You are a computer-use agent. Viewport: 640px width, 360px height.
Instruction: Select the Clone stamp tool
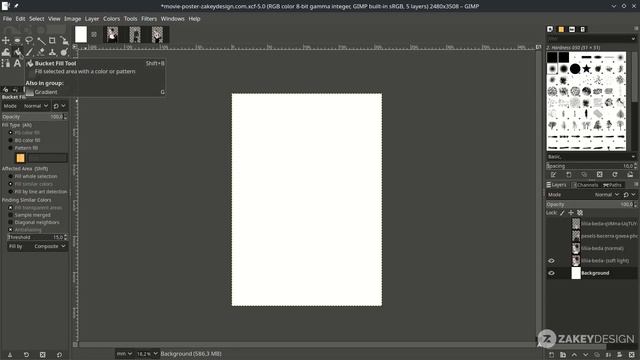(52, 52)
